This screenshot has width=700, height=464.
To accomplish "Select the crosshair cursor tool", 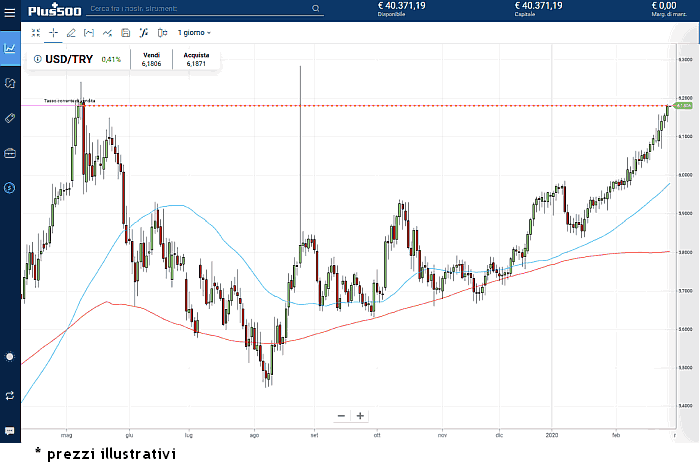I will point(53,32).
